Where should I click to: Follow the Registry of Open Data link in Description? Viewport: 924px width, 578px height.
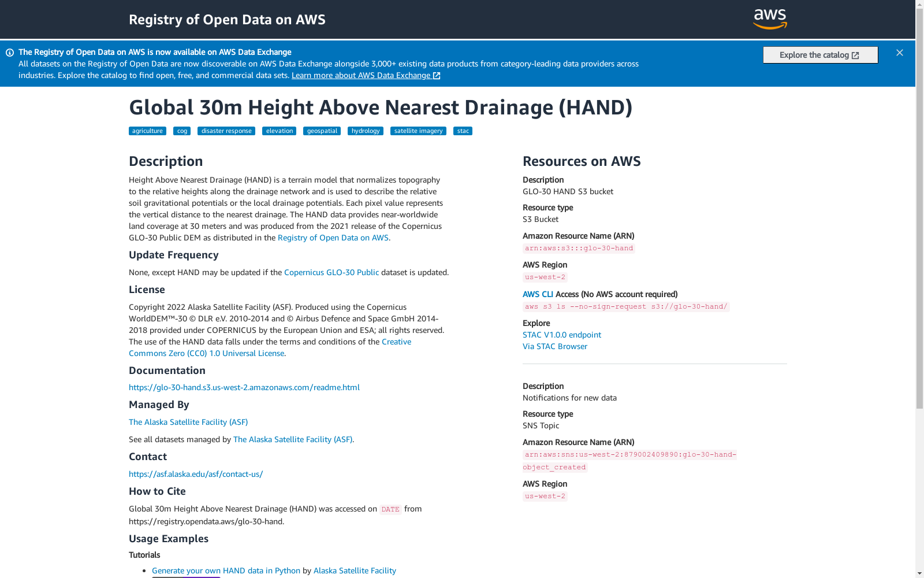point(333,238)
